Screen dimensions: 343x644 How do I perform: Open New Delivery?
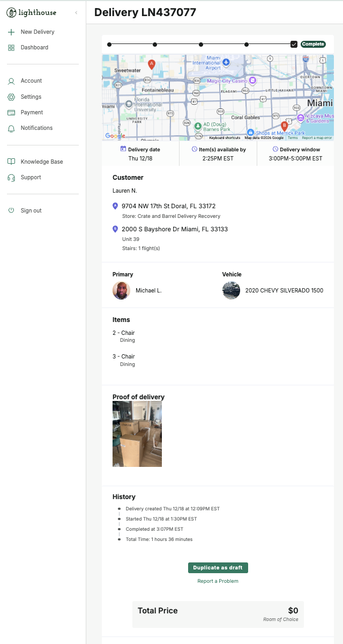pyautogui.click(x=38, y=32)
